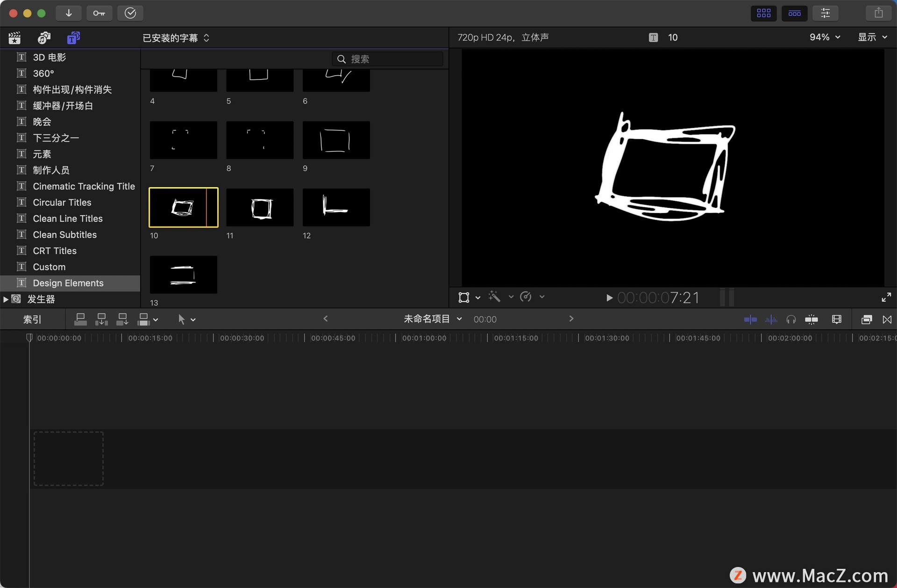Select title thumbnail number 11
This screenshot has width=897, height=588.
[x=260, y=208]
